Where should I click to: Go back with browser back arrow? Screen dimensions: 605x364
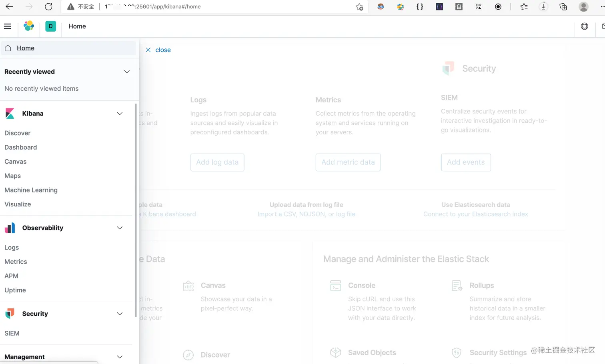tap(9, 6)
